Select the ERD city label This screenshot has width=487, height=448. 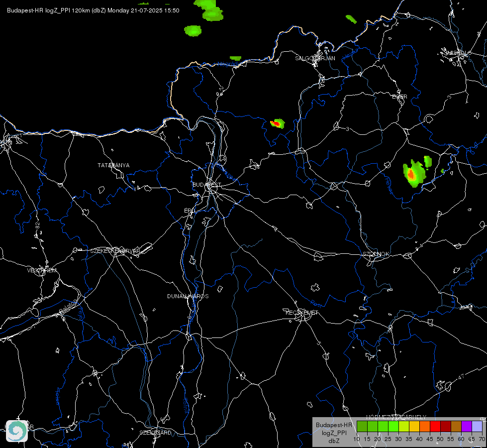click(x=190, y=211)
